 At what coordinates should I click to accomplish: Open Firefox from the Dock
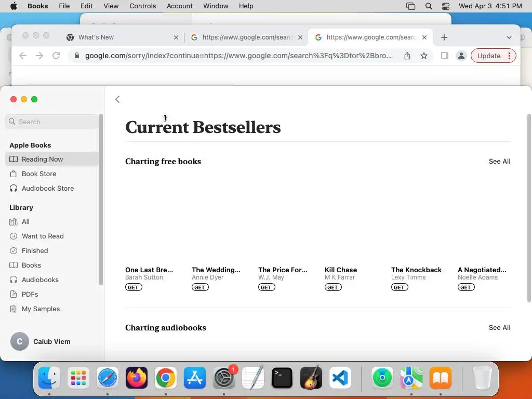coord(137,378)
